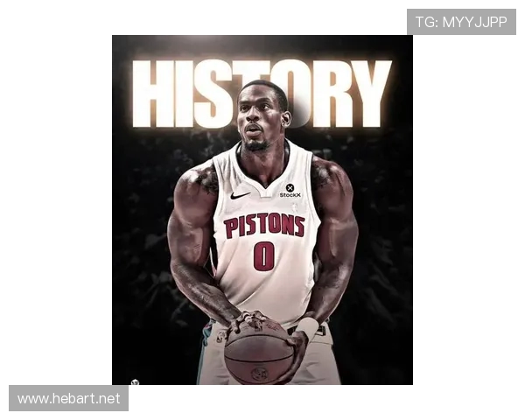Click the logo printed on the basketball
This screenshot has height=420, width=525.
(x=259, y=372)
